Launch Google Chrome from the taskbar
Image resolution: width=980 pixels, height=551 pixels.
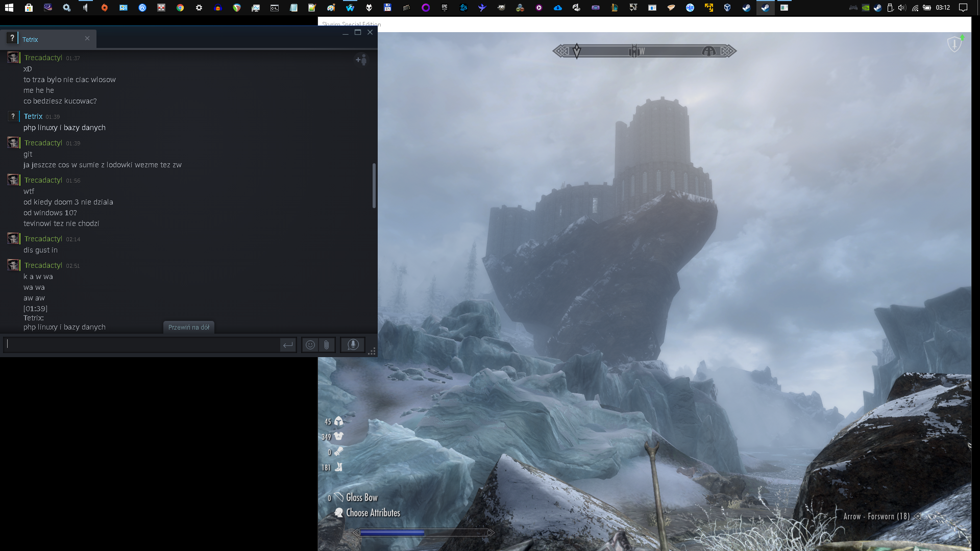tap(180, 8)
